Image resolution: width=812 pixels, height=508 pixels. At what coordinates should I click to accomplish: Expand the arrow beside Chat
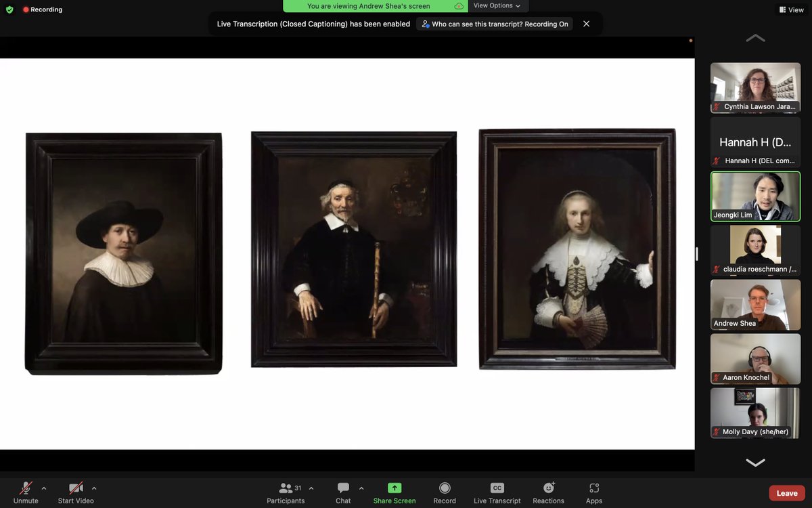pos(361,488)
